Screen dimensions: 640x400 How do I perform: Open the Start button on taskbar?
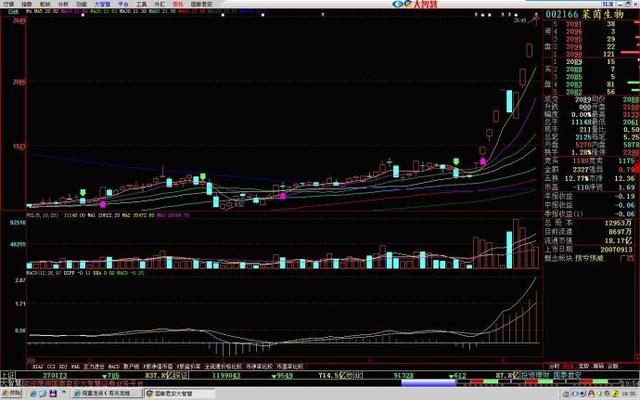[11, 393]
